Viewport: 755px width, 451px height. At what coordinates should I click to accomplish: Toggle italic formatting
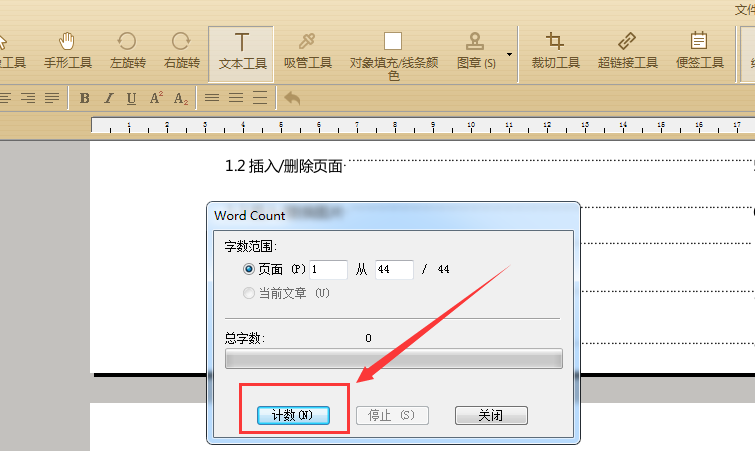(109, 98)
